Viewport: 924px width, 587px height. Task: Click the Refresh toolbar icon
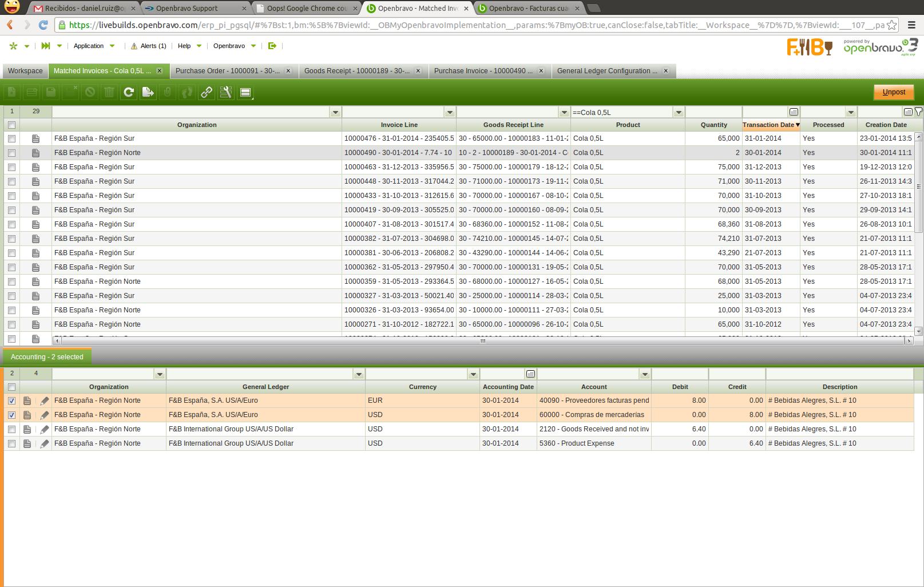129,92
